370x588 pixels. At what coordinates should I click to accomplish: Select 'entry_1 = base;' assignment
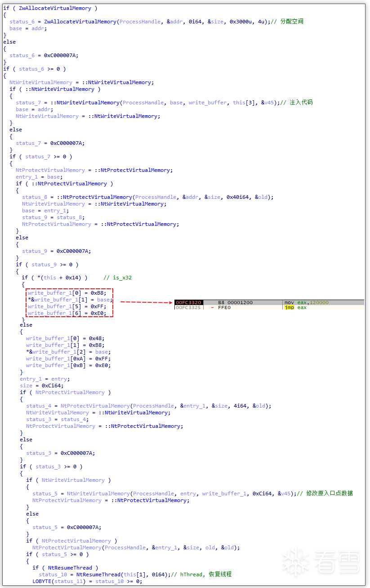(x=39, y=177)
